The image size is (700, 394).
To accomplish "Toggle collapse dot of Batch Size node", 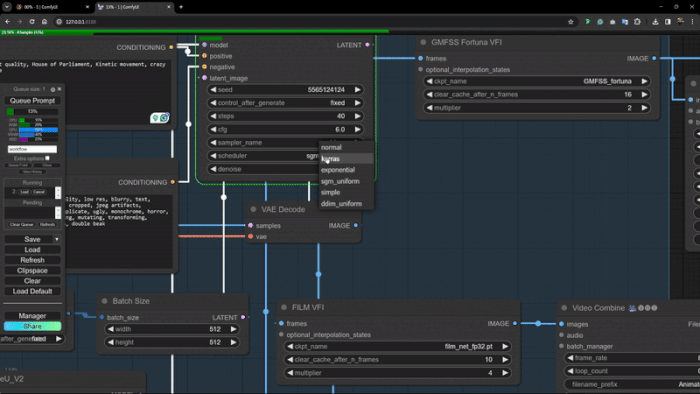I will [x=104, y=301].
